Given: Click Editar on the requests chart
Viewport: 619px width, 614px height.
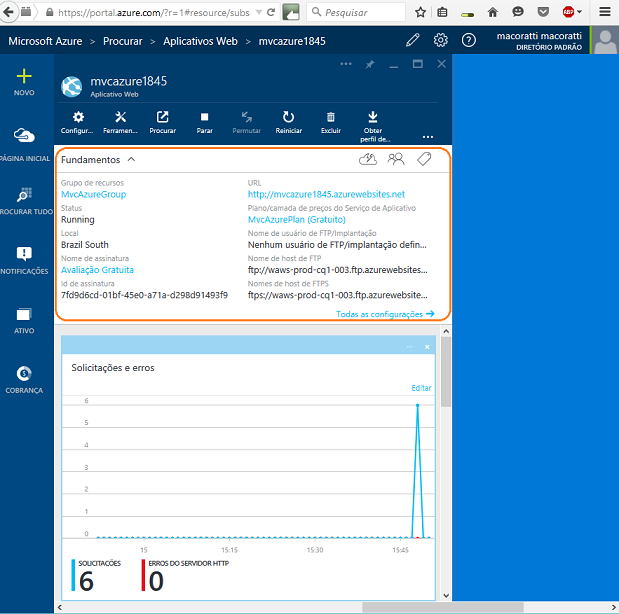Looking at the screenshot, I should (421, 388).
